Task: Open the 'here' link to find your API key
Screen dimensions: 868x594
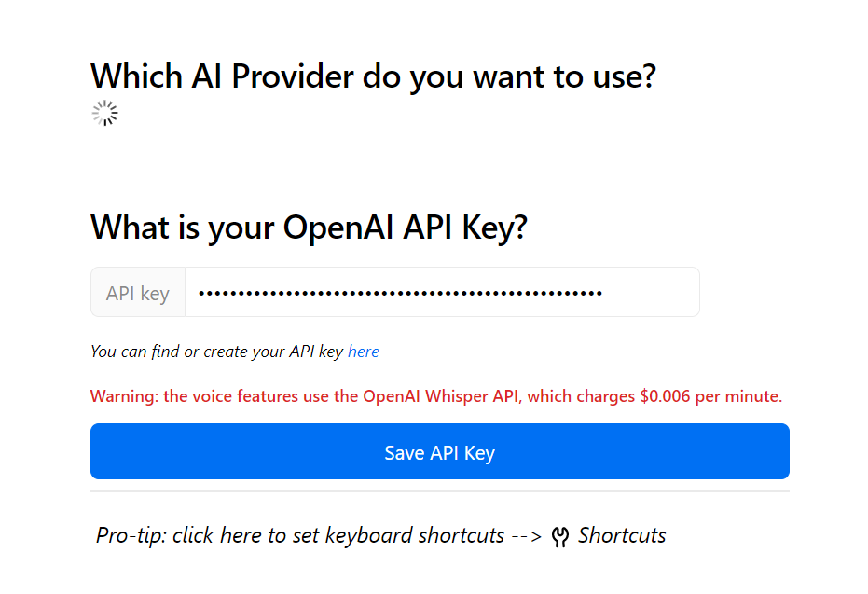Action: tap(363, 352)
